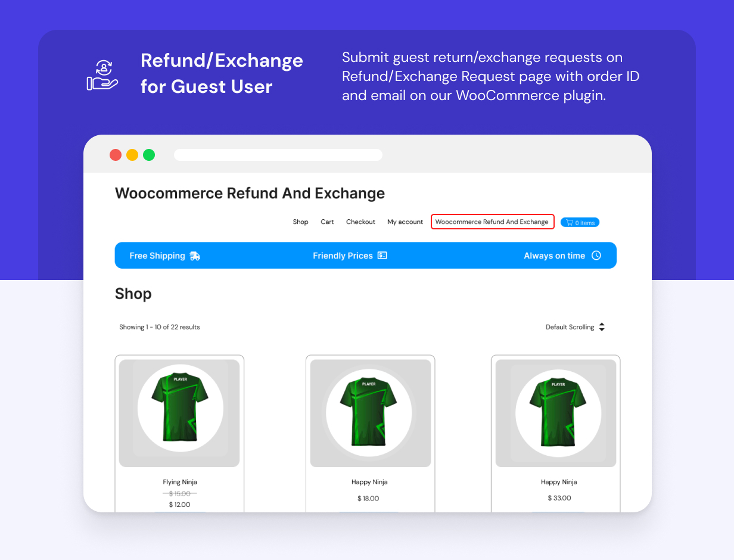This screenshot has height=560, width=734.
Task: Open the Shop menu item
Action: click(300, 222)
